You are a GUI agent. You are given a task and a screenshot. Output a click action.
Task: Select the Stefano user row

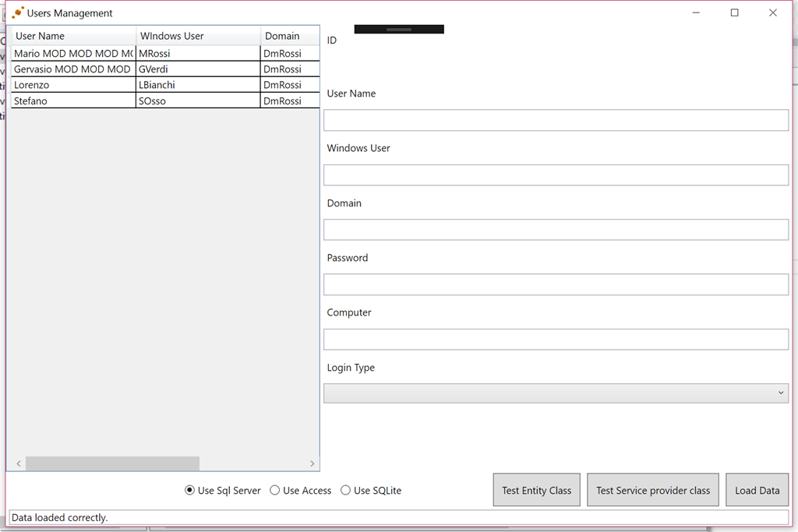point(73,101)
